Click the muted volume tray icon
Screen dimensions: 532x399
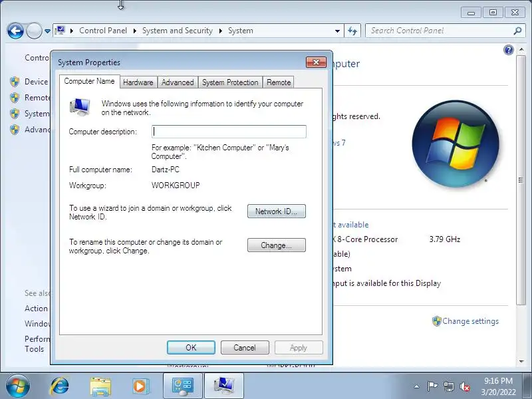click(x=465, y=386)
